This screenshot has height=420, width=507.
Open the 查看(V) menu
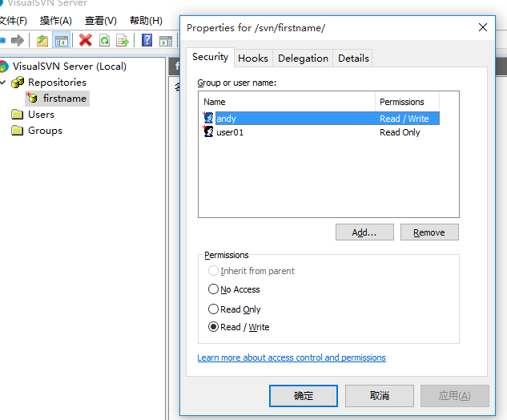coord(101,21)
